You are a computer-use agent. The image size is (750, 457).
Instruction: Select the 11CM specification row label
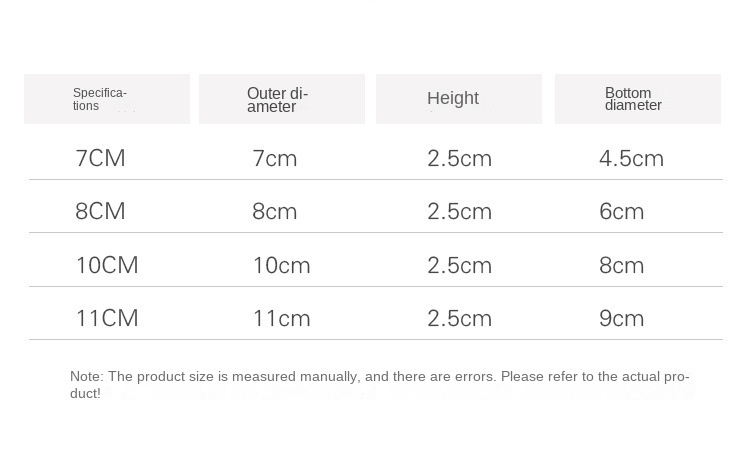pos(107,318)
